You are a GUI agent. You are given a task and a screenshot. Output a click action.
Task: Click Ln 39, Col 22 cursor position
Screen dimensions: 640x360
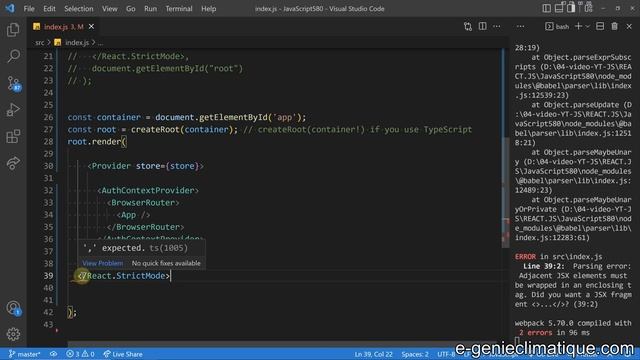tap(373, 354)
